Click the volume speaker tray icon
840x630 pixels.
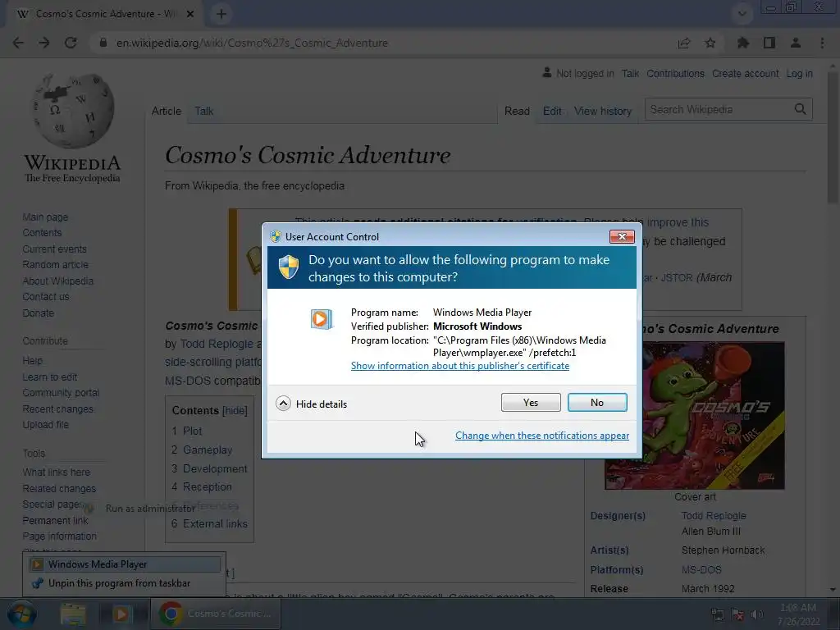(757, 614)
